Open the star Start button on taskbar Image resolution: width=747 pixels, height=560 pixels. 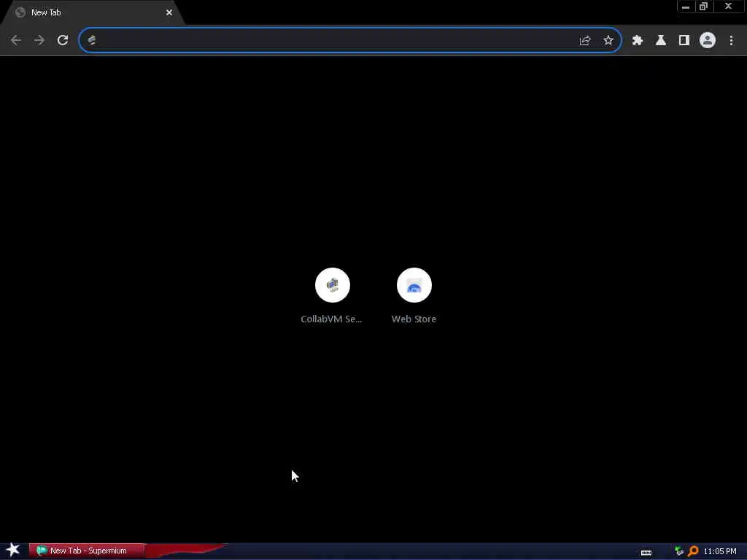pyautogui.click(x=13, y=550)
